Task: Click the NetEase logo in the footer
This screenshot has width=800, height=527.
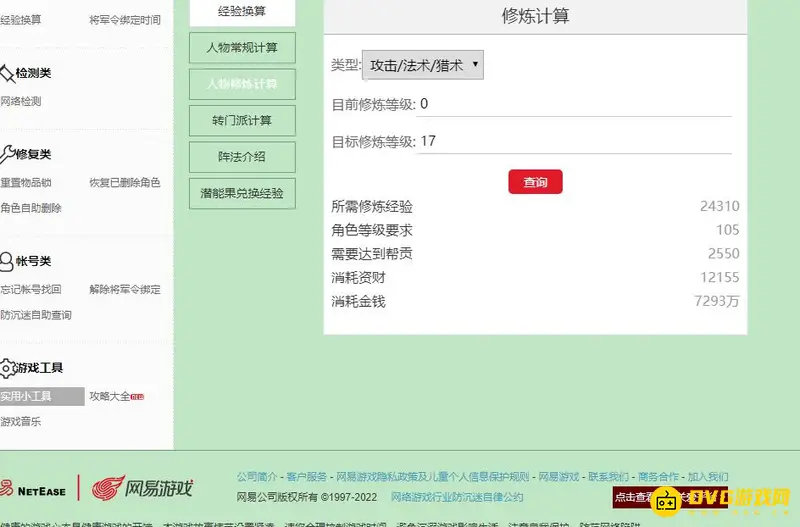Action: [33, 489]
